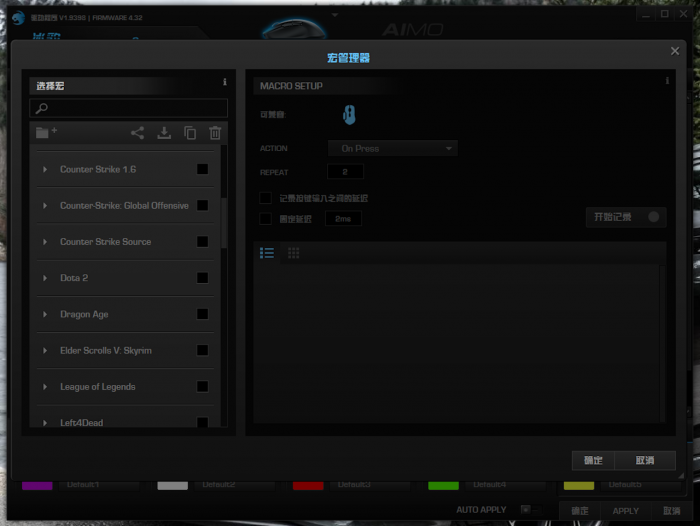Open the ACTION On Press dropdown
The image size is (700, 526).
point(392,148)
